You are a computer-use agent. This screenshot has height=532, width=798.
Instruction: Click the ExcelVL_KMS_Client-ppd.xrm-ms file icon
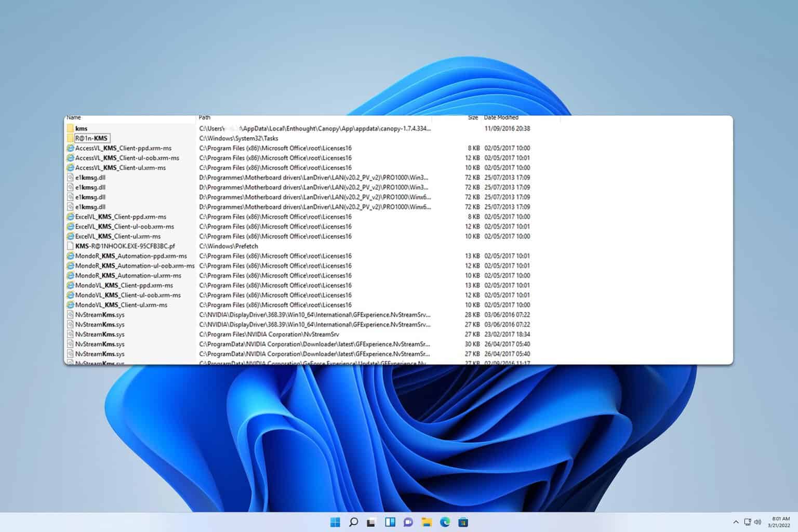point(70,217)
